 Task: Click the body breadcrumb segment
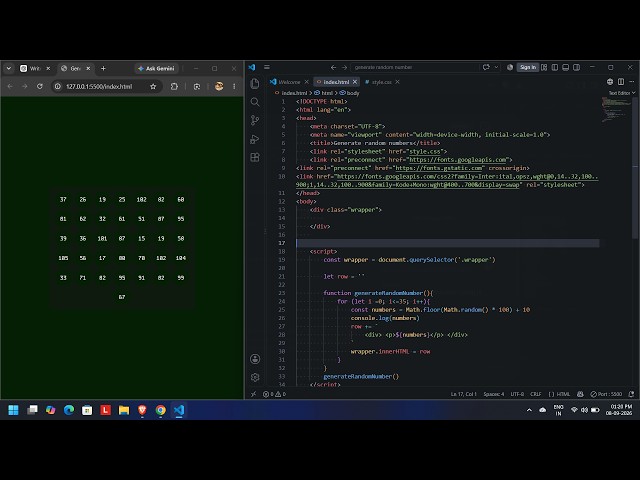[350, 93]
